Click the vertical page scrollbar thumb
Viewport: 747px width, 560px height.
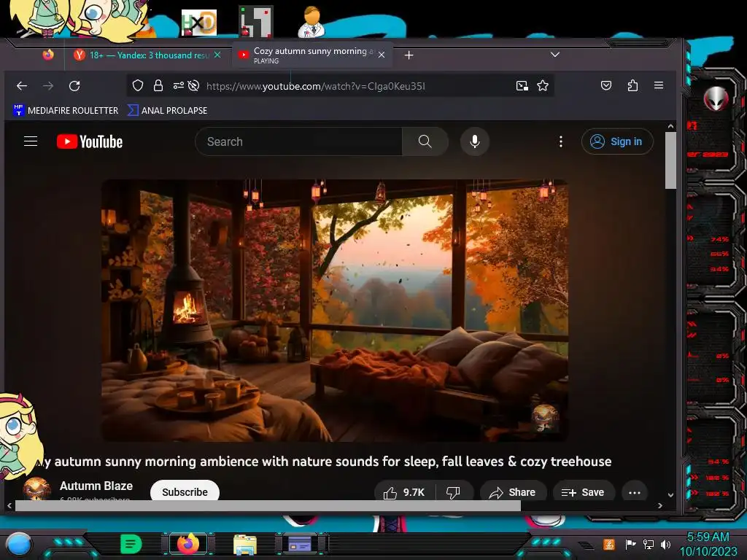coord(670,160)
